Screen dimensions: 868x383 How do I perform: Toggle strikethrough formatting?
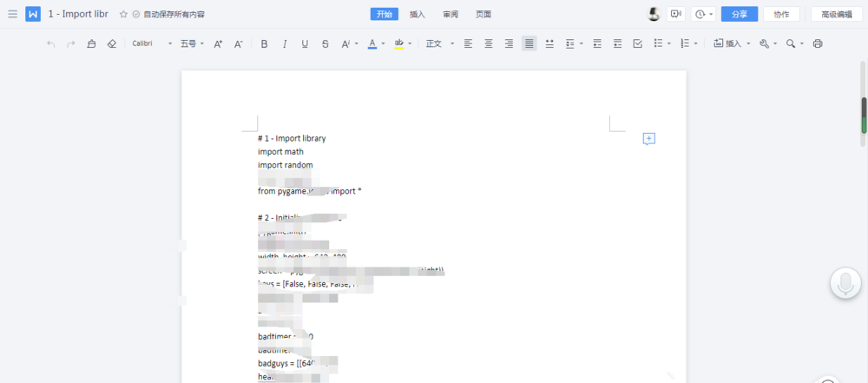pos(325,43)
